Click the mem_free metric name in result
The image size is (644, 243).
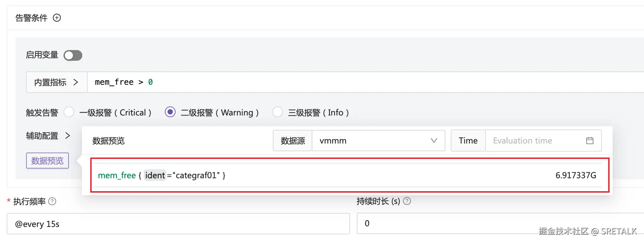coord(117,175)
